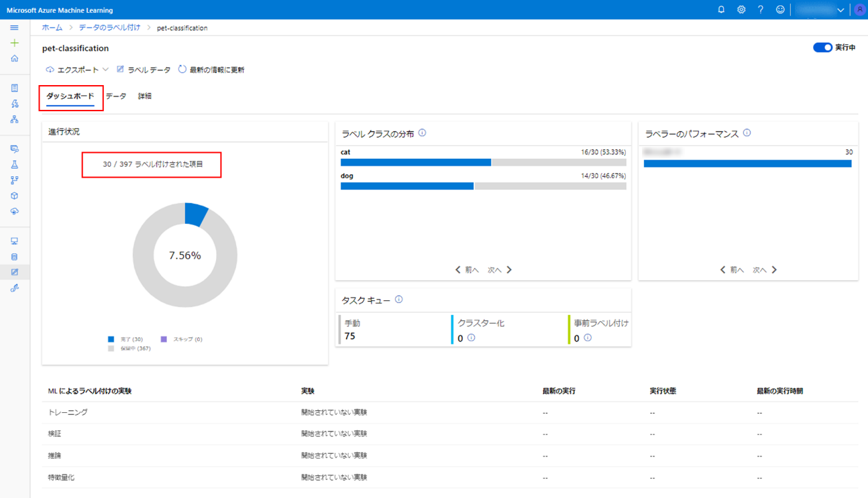This screenshot has width=868, height=498.
Task: Open feedback smiley icon
Action: point(779,9)
